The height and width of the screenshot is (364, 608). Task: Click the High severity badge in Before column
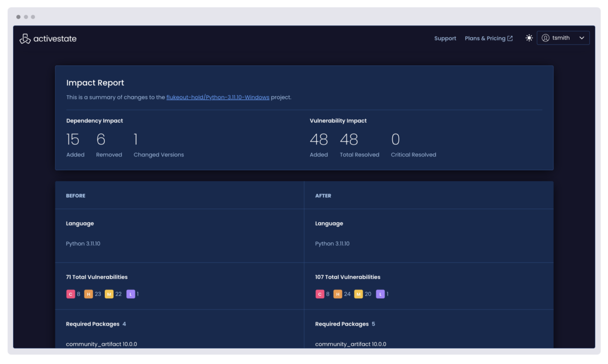click(89, 294)
